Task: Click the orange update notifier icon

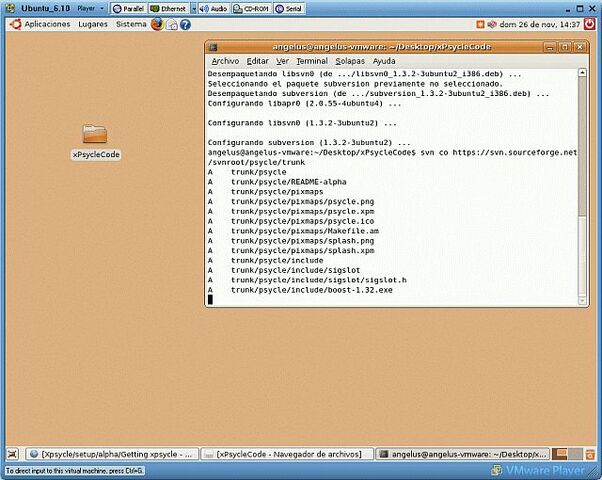Action: (480, 24)
